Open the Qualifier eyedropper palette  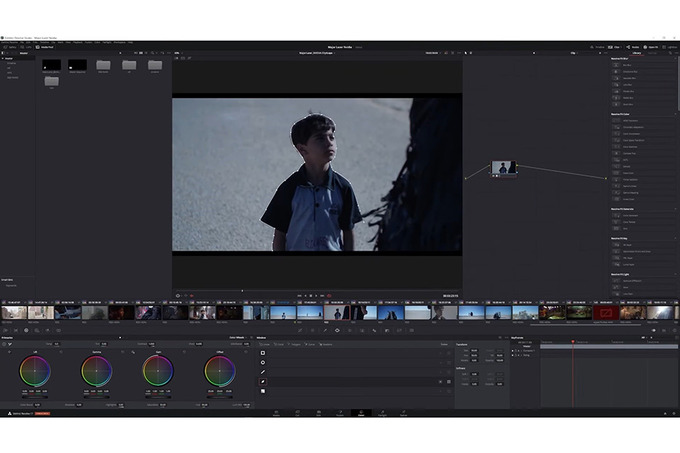point(325,330)
